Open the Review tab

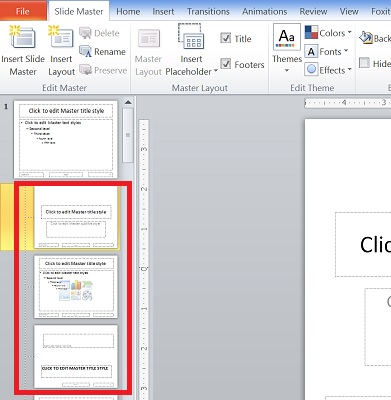tap(313, 12)
